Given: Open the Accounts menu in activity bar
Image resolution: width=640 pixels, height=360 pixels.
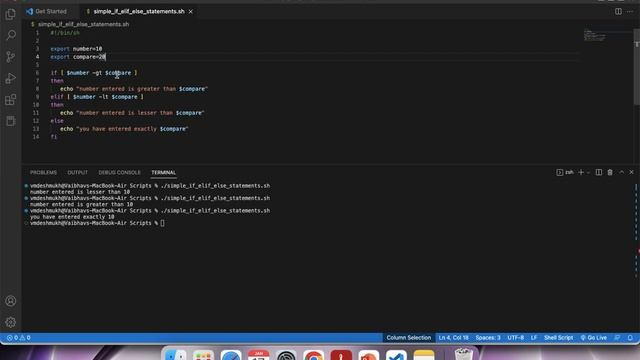Looking at the screenshot, I should [11, 301].
